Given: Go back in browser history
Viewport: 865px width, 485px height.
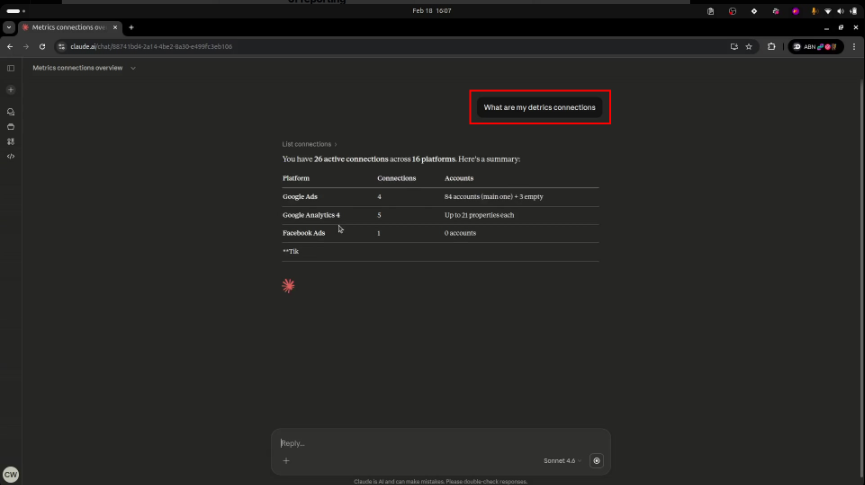Looking at the screenshot, I should [10, 47].
